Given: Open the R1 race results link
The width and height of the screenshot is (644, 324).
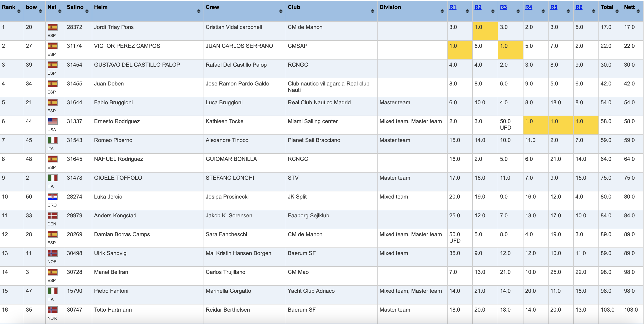Looking at the screenshot, I should pyautogui.click(x=453, y=7).
